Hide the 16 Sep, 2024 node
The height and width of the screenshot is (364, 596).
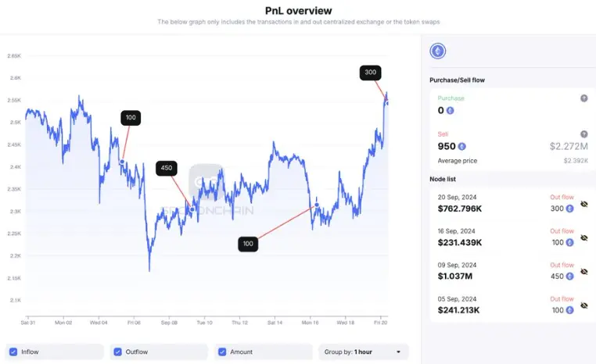pyautogui.click(x=583, y=237)
